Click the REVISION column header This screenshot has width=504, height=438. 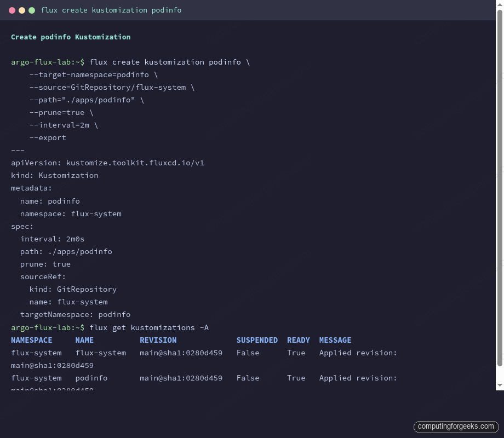coord(158,341)
